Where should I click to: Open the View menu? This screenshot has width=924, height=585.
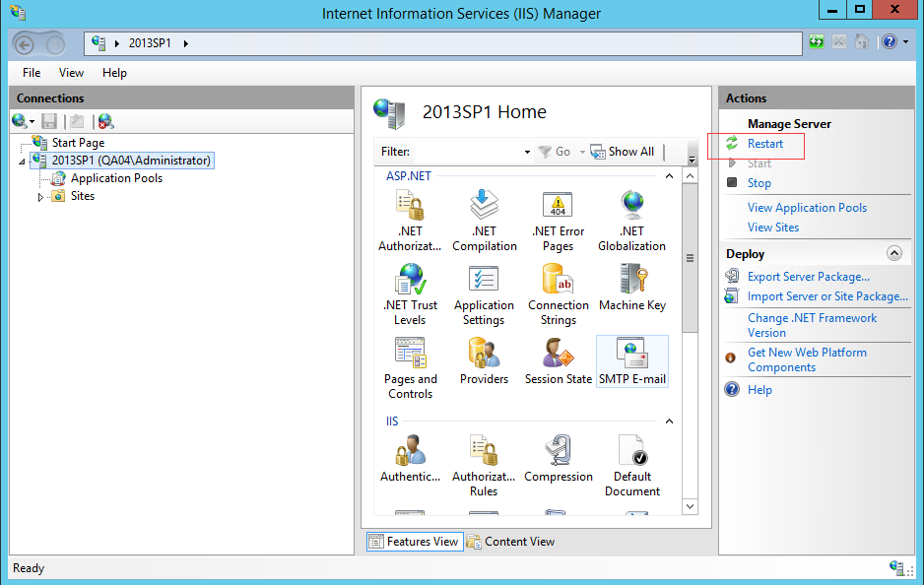click(71, 73)
